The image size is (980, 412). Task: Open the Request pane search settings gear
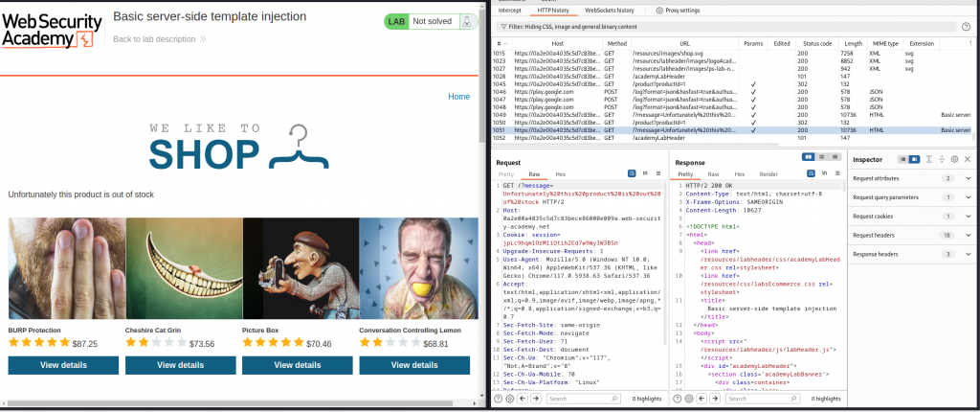tap(510, 399)
